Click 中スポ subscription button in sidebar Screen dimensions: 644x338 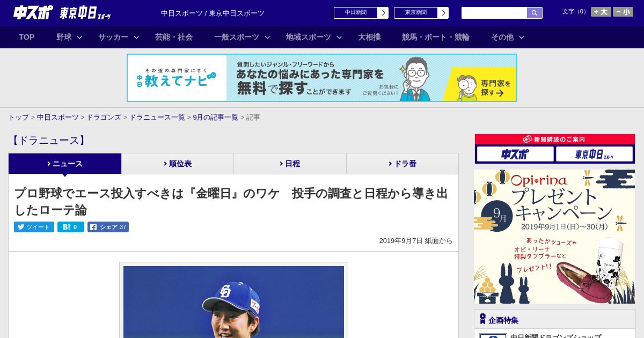[515, 154]
